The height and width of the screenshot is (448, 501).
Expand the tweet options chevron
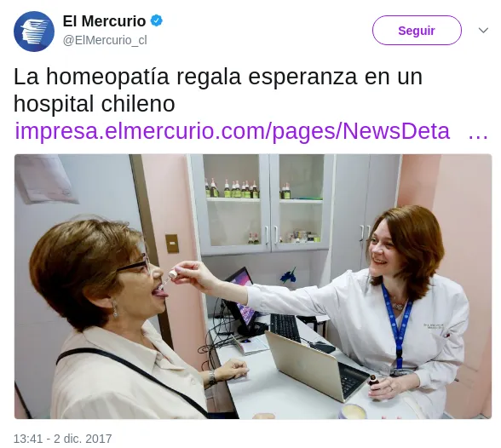point(483,31)
